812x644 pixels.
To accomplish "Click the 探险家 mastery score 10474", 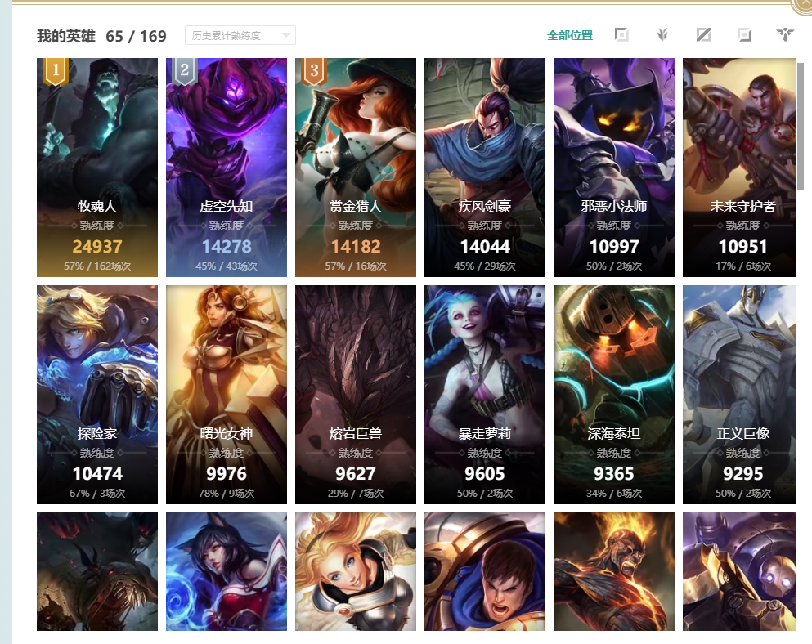I will click(97, 474).
